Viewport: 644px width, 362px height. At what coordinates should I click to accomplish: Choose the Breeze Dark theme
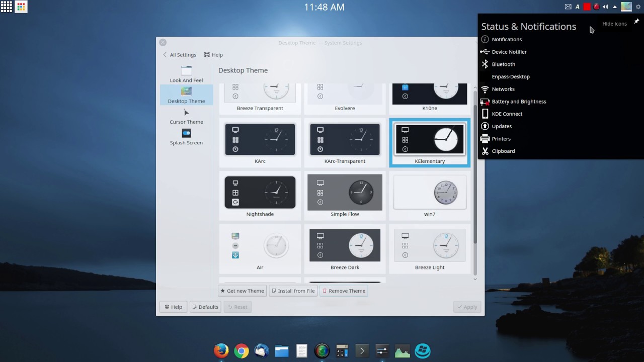tap(345, 249)
